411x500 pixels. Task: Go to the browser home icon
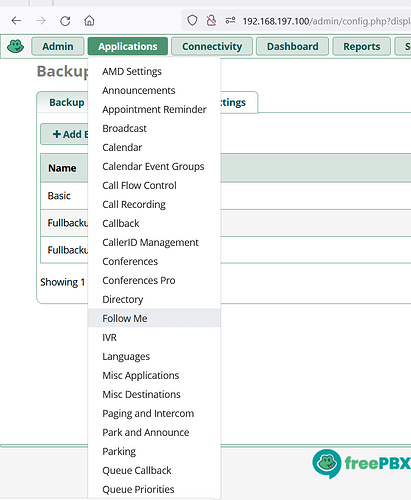[89, 21]
